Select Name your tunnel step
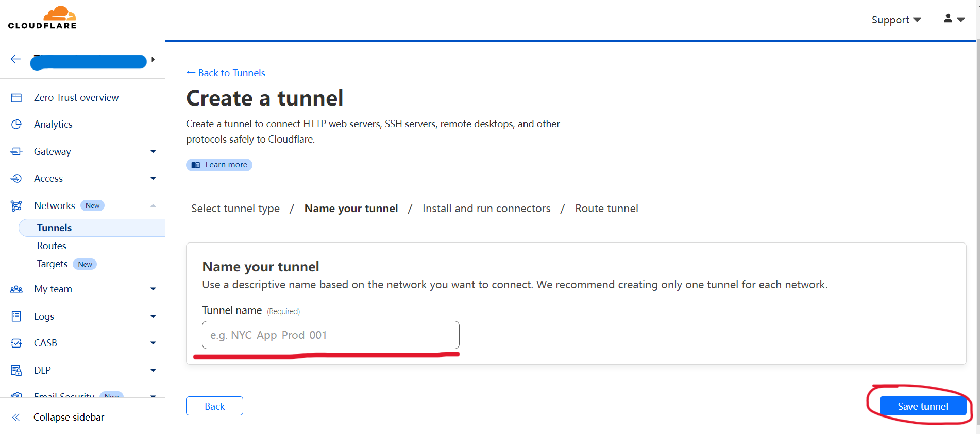The height and width of the screenshot is (434, 980). point(351,209)
